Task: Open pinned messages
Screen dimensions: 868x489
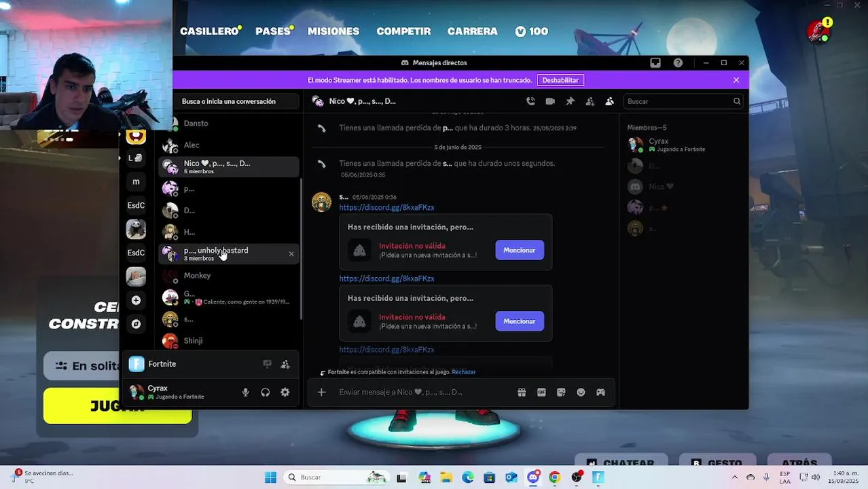Action: pos(570,101)
